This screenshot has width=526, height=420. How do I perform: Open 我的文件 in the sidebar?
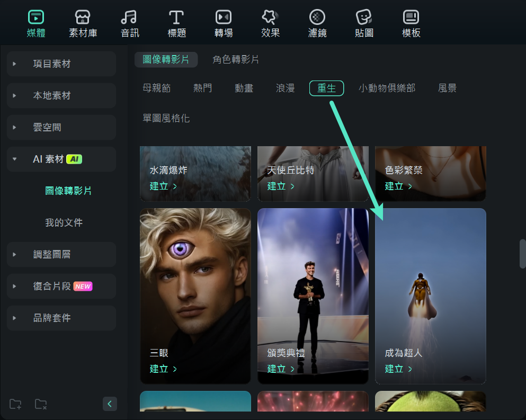(x=64, y=222)
